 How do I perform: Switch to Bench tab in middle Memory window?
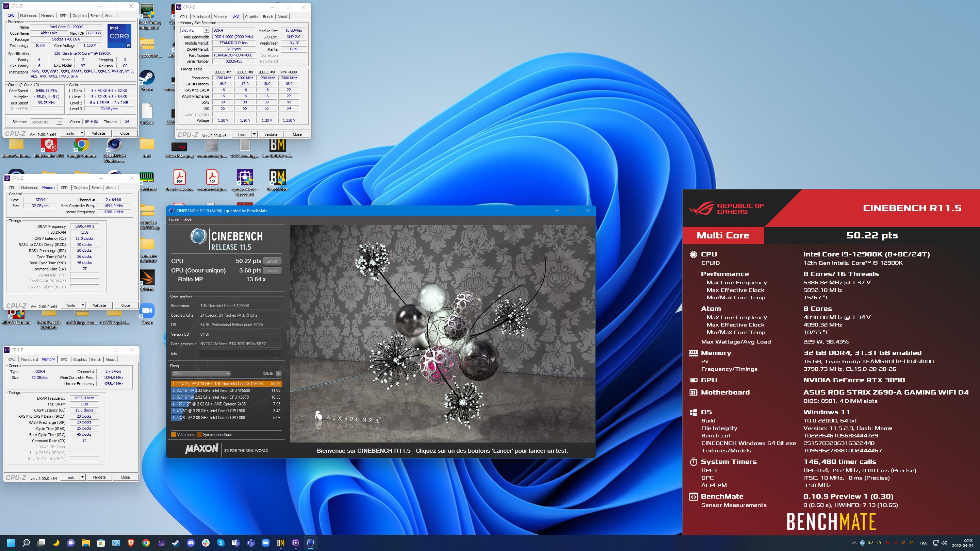(97, 188)
